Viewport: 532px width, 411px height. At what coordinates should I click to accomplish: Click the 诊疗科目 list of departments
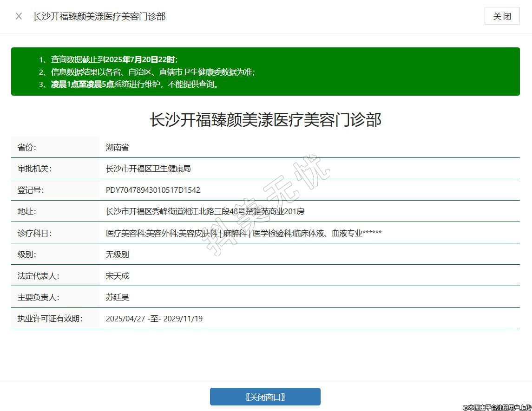[x=243, y=233]
